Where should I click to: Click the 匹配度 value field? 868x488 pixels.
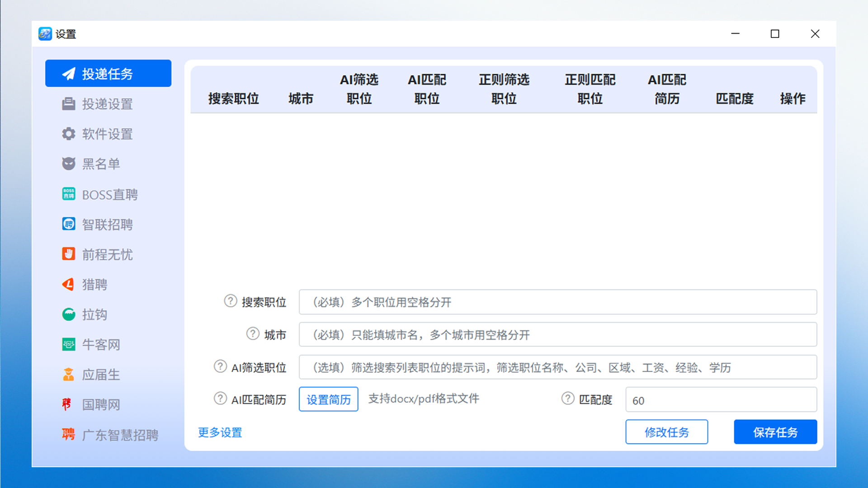[721, 400]
